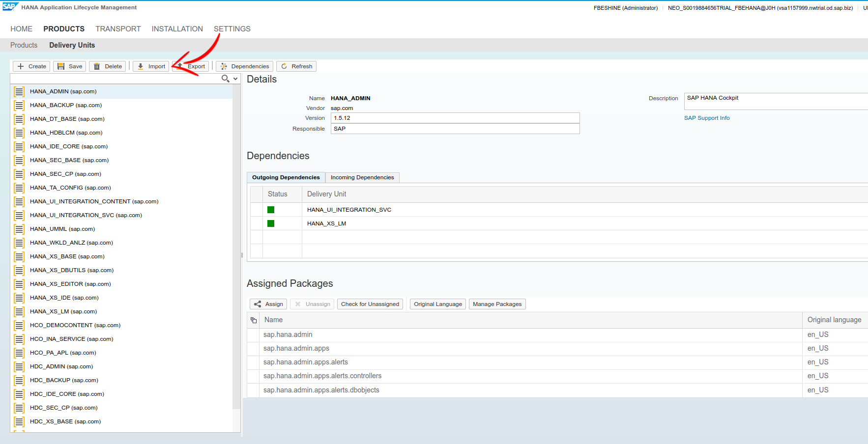Click the HANA_UMML delivery unit icon

tap(19, 229)
